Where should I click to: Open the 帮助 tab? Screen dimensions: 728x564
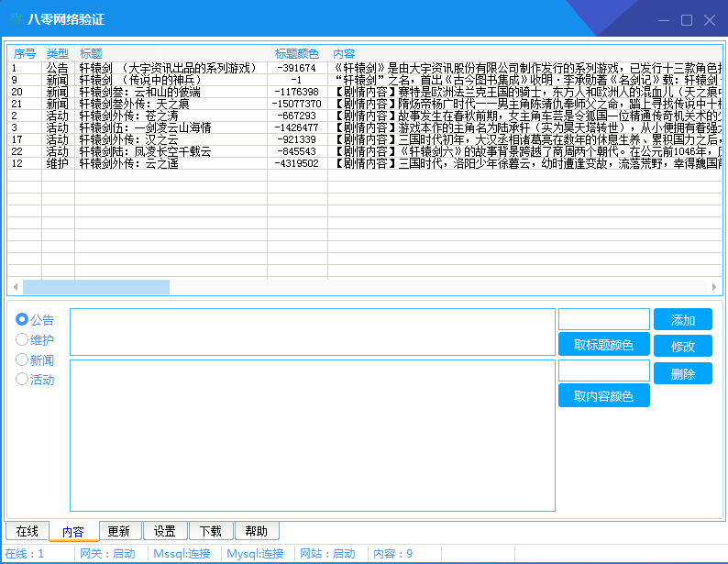pos(257,531)
